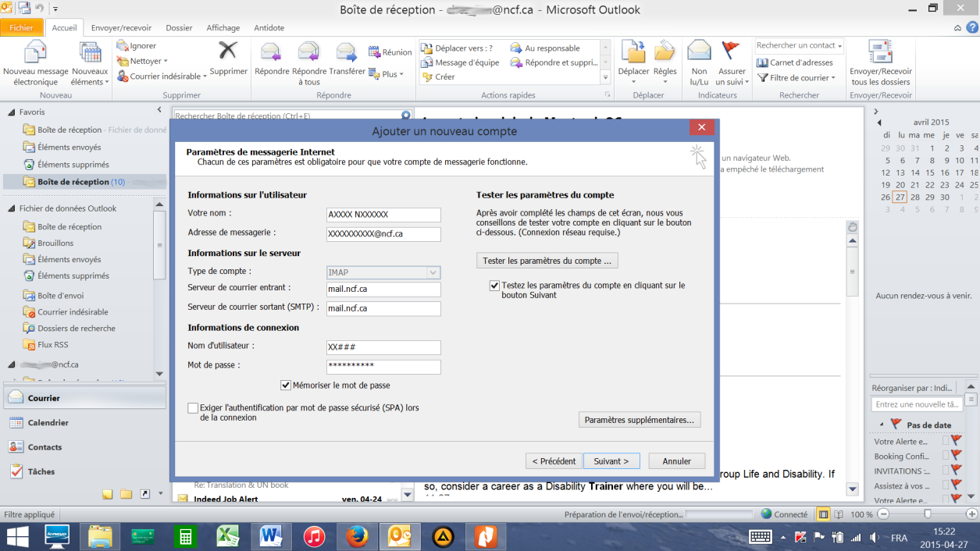Click the Précédent button
This screenshot has height=551, width=980.
point(554,461)
